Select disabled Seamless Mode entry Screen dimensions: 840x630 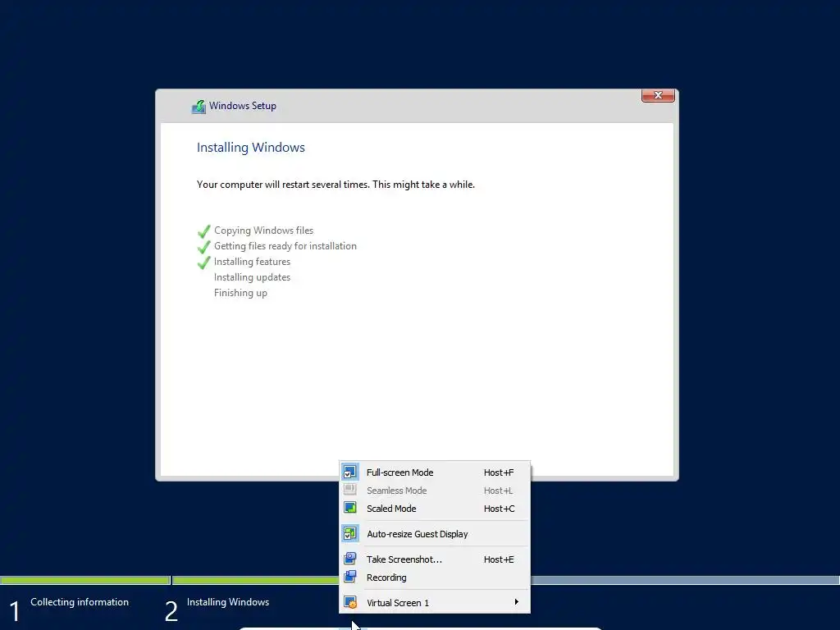point(435,491)
